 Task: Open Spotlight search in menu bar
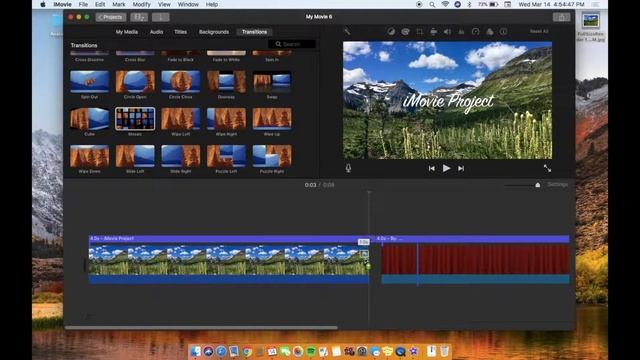[x=432, y=4]
